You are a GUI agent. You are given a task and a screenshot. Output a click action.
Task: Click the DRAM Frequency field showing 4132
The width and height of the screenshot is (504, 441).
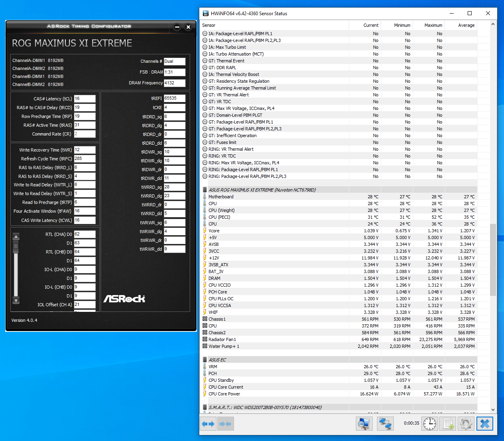(175, 83)
